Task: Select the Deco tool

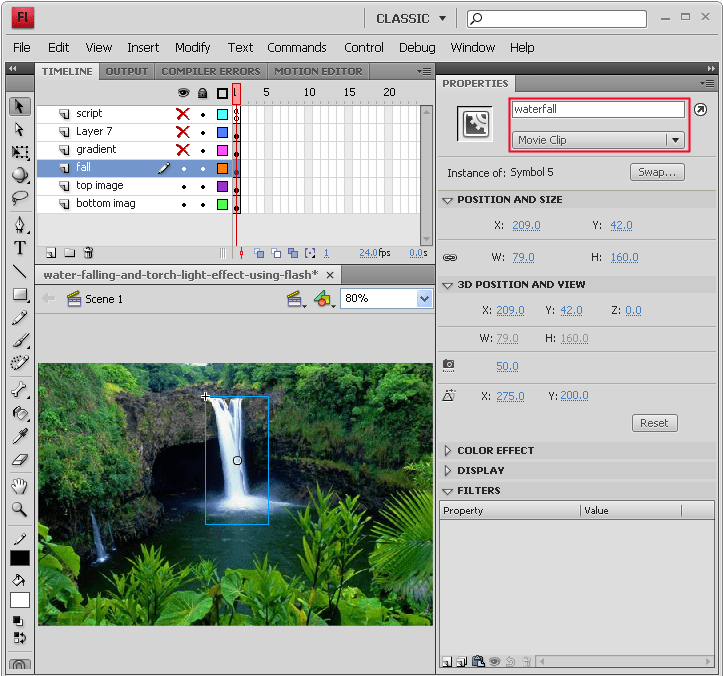Action: [x=19, y=363]
